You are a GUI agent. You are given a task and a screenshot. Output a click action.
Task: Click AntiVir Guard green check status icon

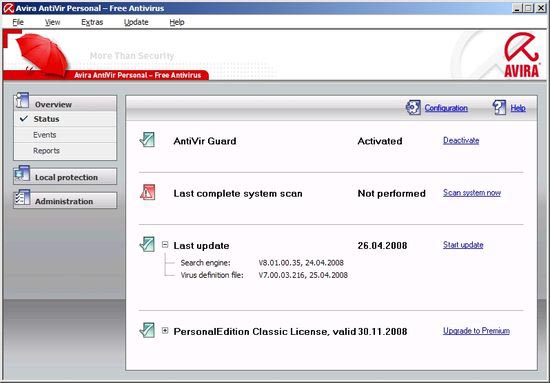coord(147,140)
